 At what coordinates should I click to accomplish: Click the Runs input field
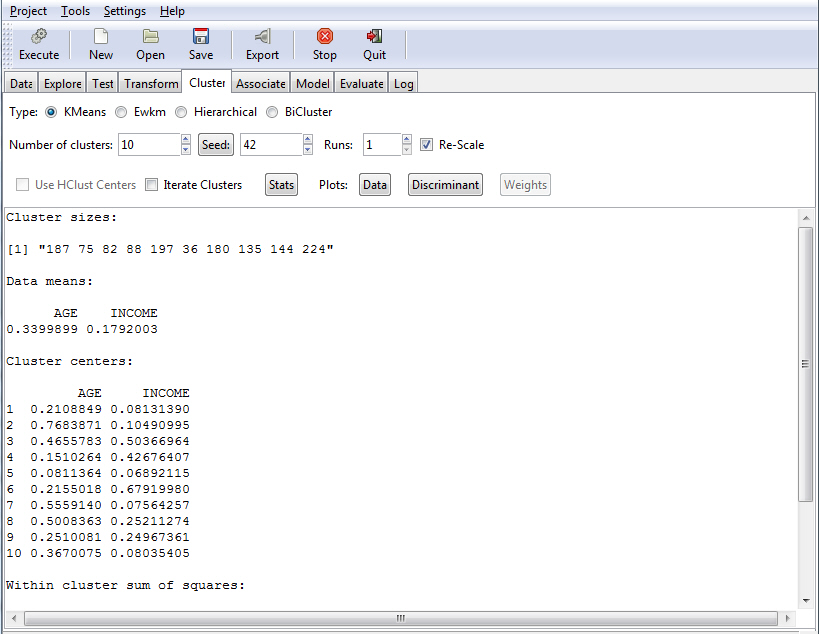point(382,145)
